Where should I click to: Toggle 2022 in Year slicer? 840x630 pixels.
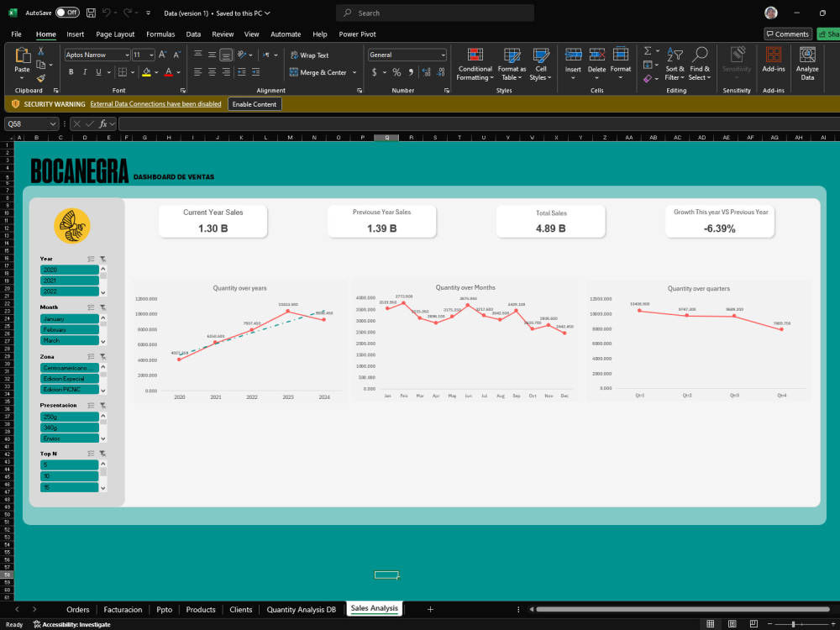pyautogui.click(x=69, y=291)
